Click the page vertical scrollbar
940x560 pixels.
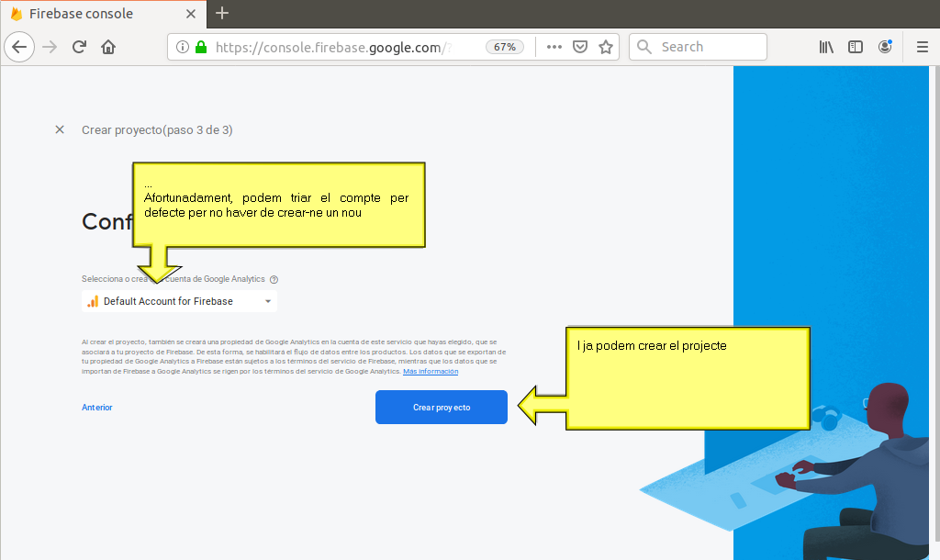[x=935, y=303]
